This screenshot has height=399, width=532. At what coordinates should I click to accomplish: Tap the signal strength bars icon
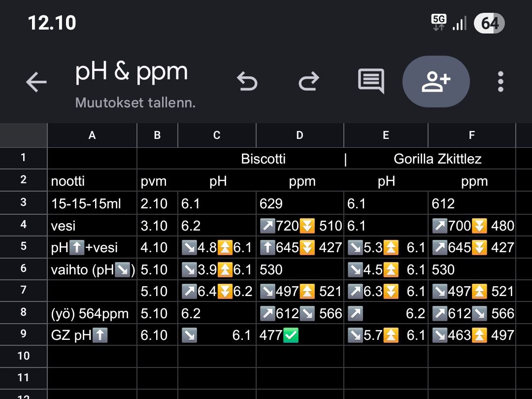[460, 23]
